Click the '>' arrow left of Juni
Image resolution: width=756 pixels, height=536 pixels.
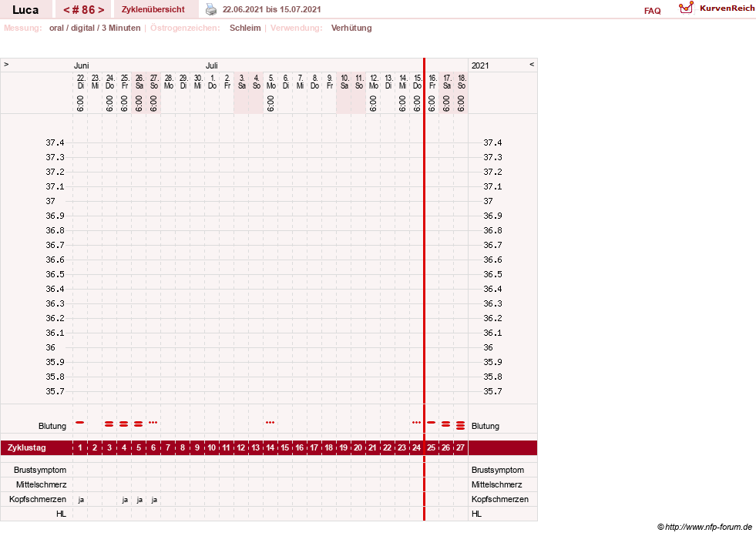(x=6, y=64)
